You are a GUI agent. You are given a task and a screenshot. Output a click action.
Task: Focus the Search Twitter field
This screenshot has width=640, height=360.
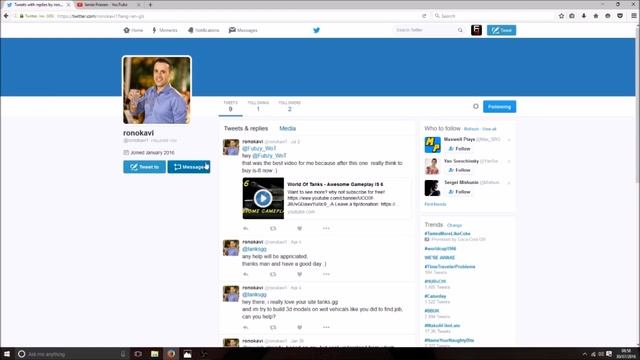point(425,30)
